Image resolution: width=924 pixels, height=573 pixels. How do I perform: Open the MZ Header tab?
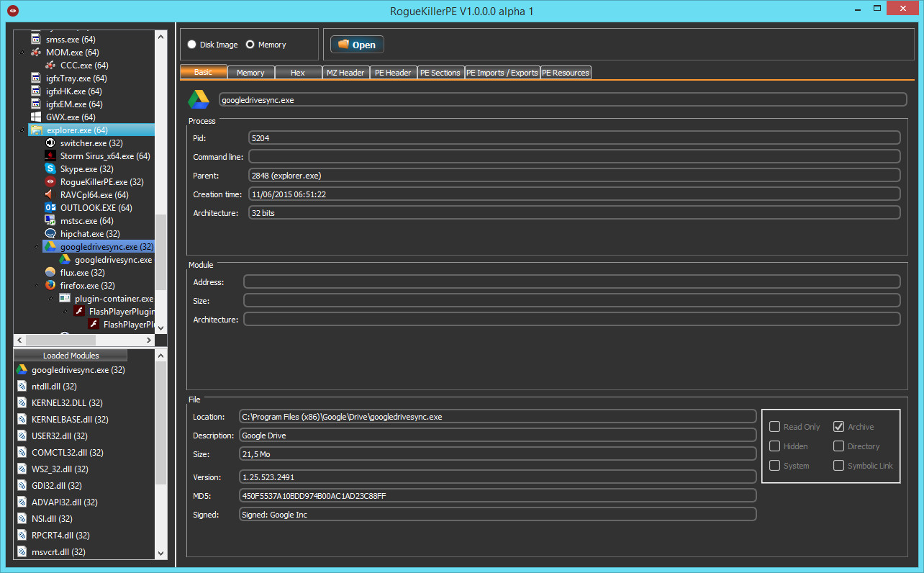point(345,73)
